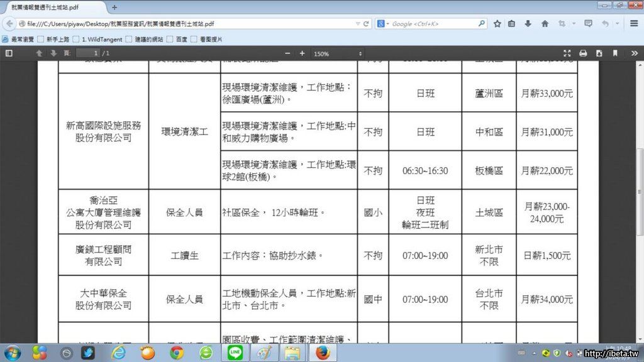The height and width of the screenshot is (362, 644).
Task: Go to Firefox home page
Action: 545,24
